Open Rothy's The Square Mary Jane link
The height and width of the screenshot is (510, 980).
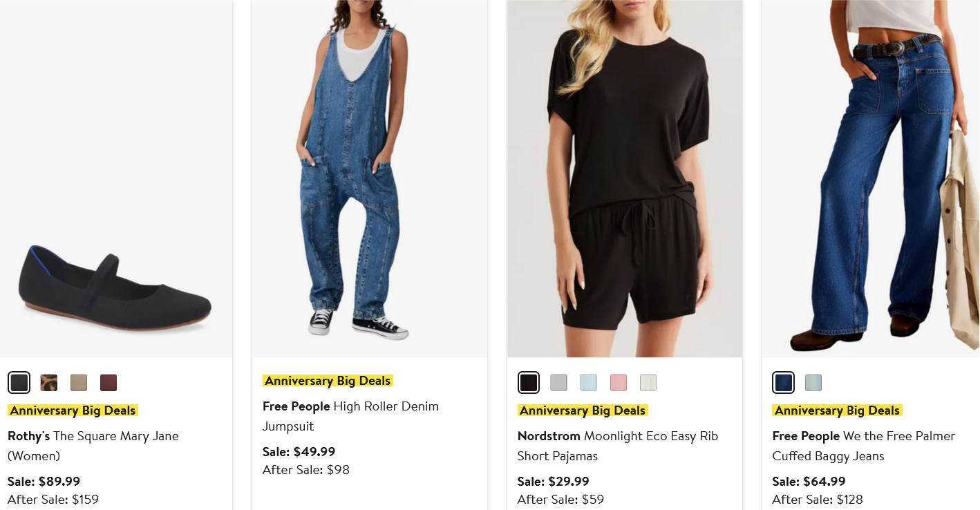coord(93,446)
